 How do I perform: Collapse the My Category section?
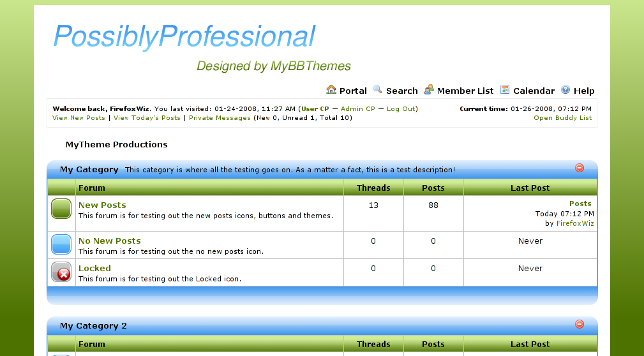tap(580, 168)
